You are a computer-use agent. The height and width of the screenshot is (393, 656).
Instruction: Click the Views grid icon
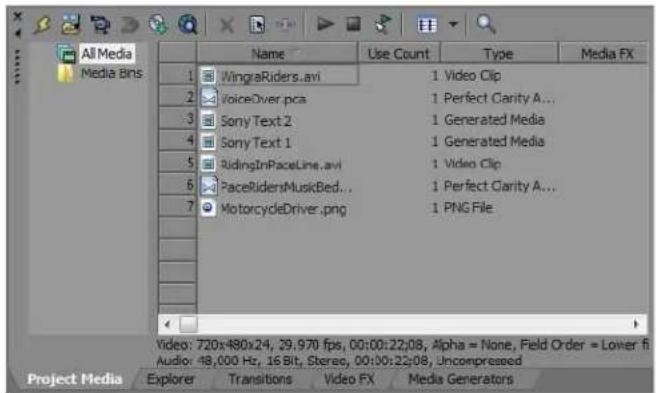pos(427,25)
